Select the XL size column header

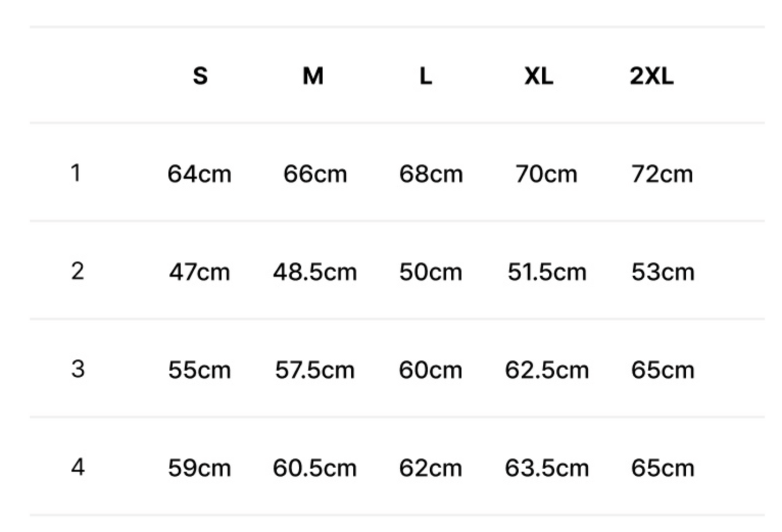[x=538, y=76]
